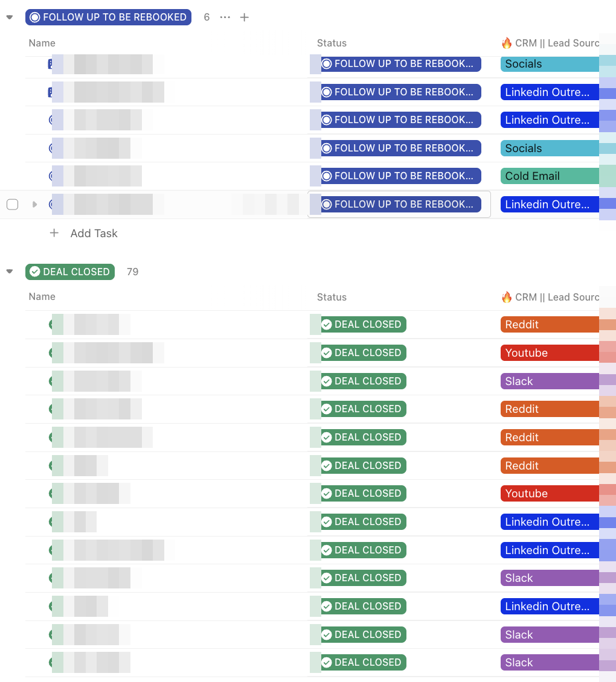Collapse the FOLLOW UP TO BE REBOOKED group
616x682 pixels.
coord(10,18)
